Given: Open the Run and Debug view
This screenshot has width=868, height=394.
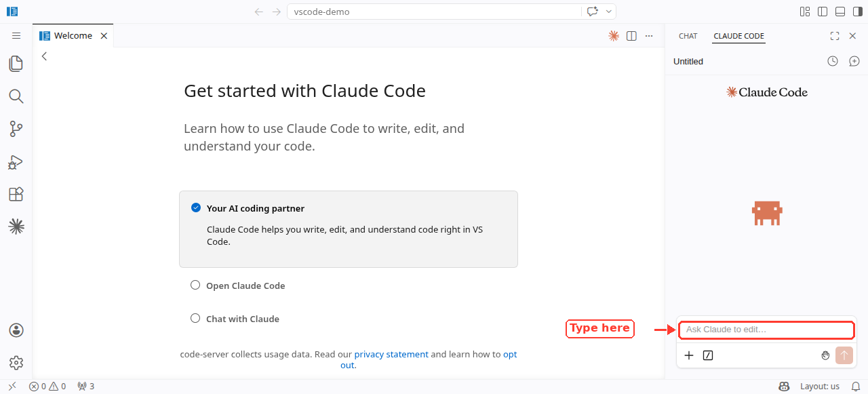Looking at the screenshot, I should [x=16, y=161].
